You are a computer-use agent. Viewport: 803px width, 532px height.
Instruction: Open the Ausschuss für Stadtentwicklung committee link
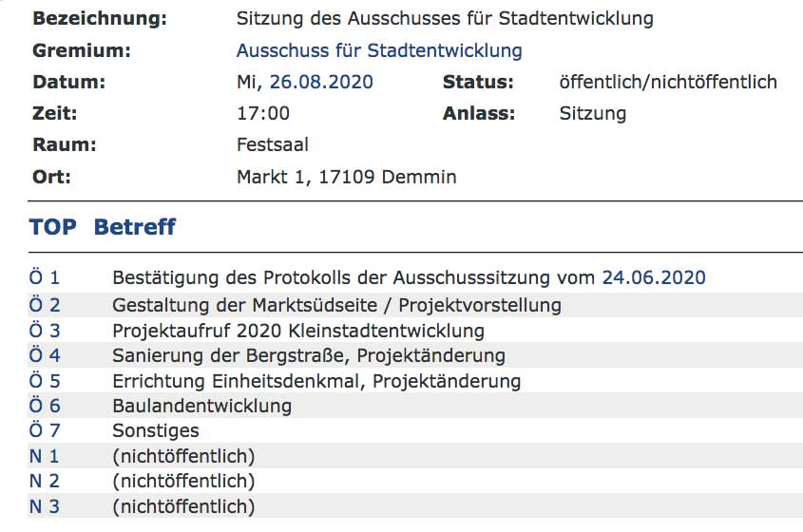(x=378, y=50)
